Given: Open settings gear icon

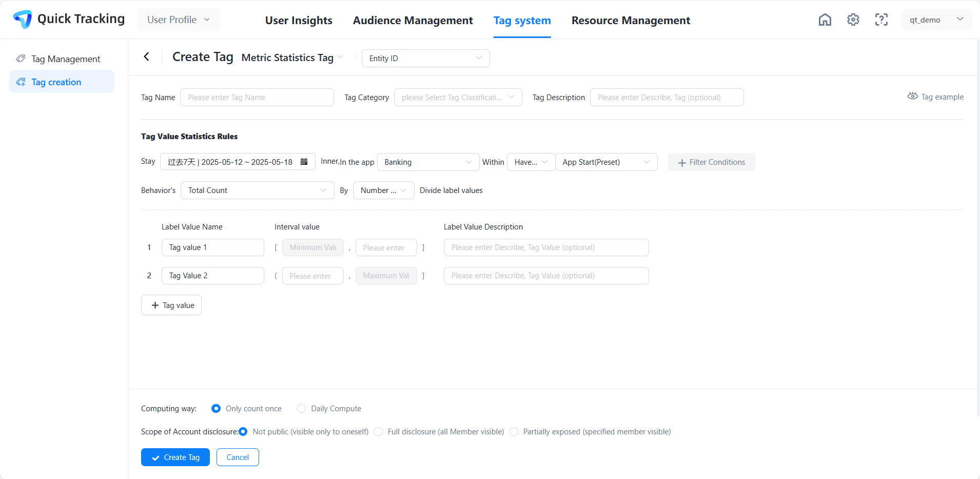Looking at the screenshot, I should (853, 20).
